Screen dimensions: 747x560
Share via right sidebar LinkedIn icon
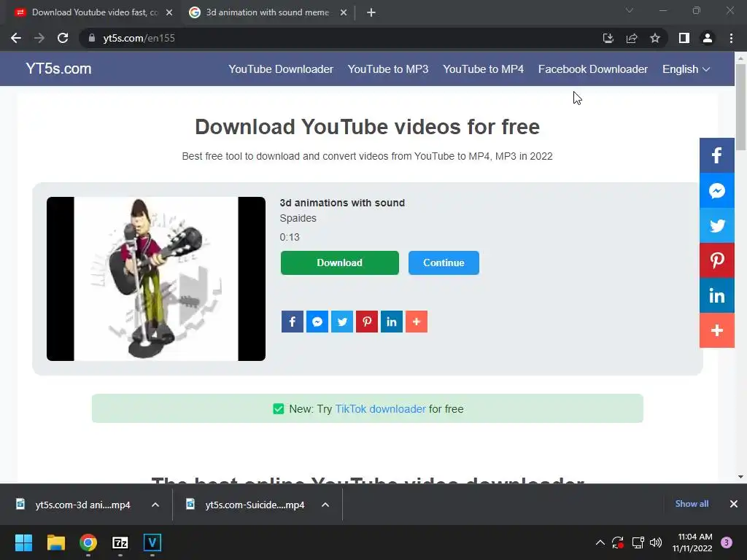click(x=717, y=295)
